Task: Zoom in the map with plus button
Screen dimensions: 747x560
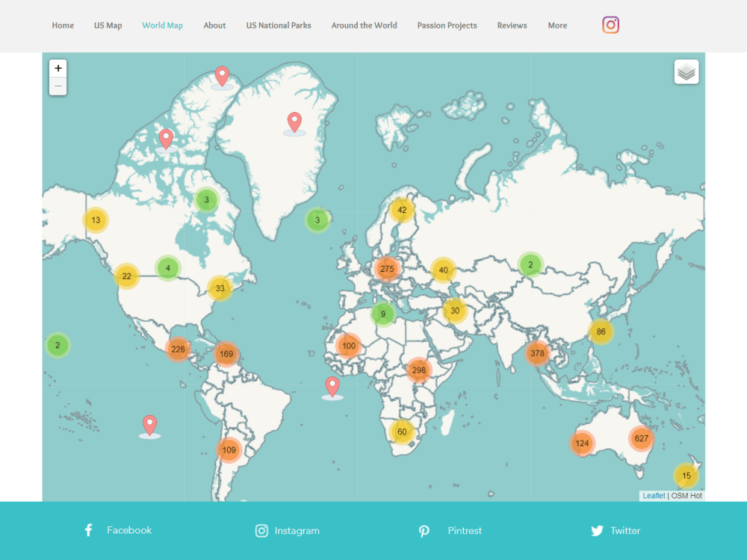Action: tap(58, 68)
